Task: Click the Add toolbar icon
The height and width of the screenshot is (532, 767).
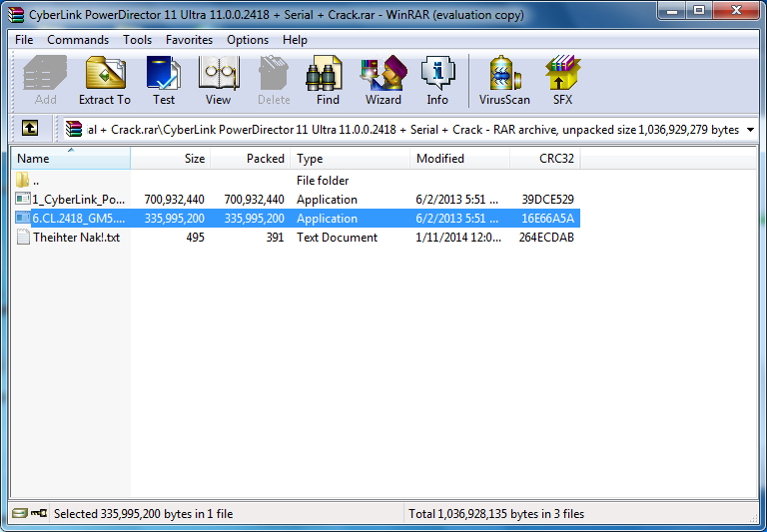Action: 45,80
